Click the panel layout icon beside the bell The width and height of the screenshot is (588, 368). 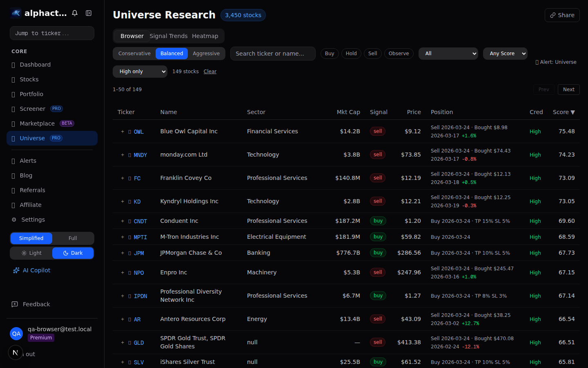point(89,13)
